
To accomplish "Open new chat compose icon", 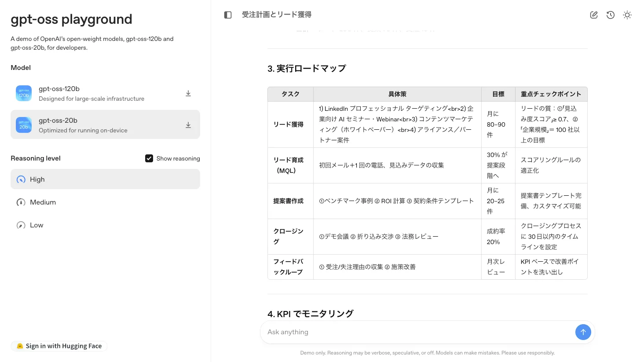I will (x=594, y=15).
